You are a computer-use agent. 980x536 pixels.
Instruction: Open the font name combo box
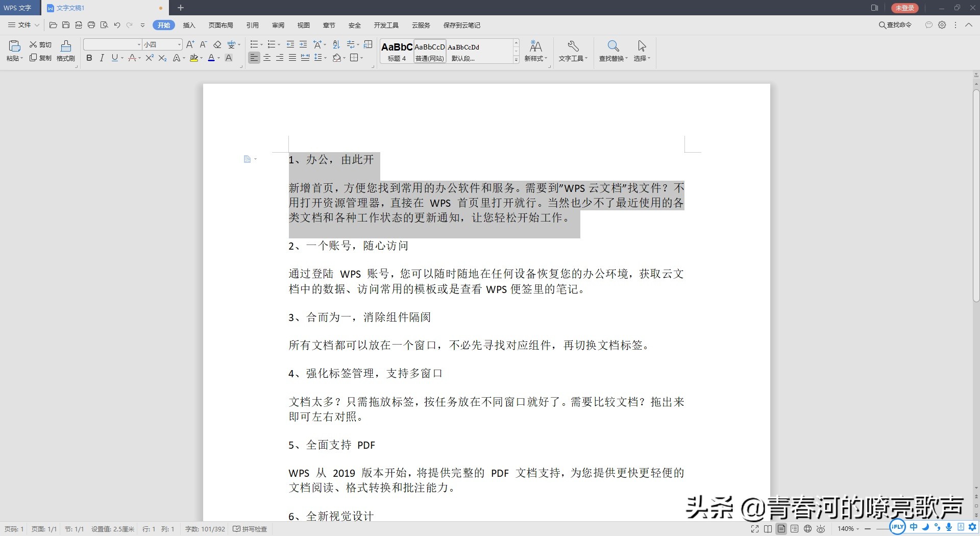[112, 44]
